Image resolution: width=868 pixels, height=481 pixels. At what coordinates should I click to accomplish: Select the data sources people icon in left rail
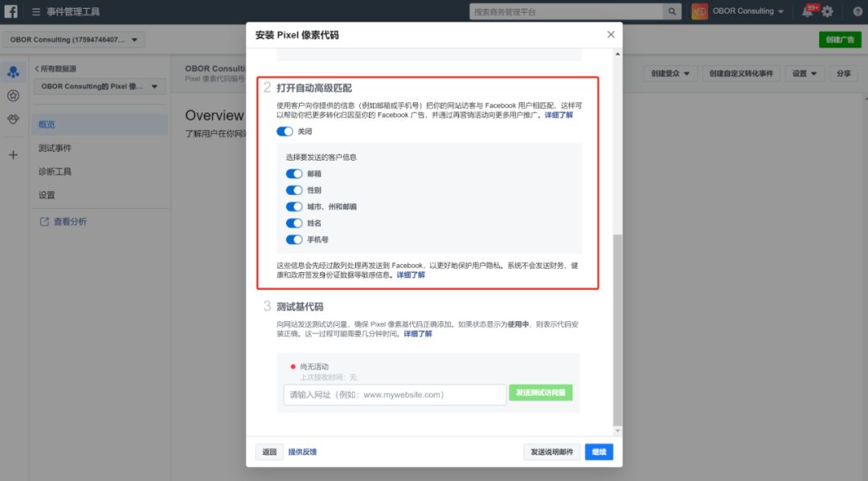(x=14, y=72)
